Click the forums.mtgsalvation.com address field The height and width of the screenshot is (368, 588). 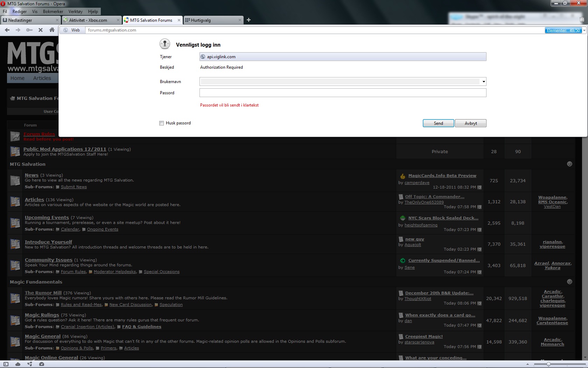[x=315, y=30]
